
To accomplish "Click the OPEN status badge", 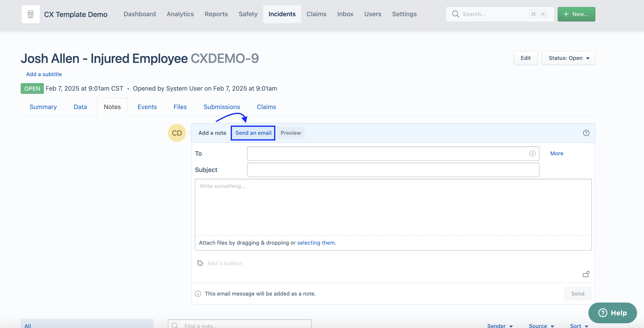I will tap(32, 89).
